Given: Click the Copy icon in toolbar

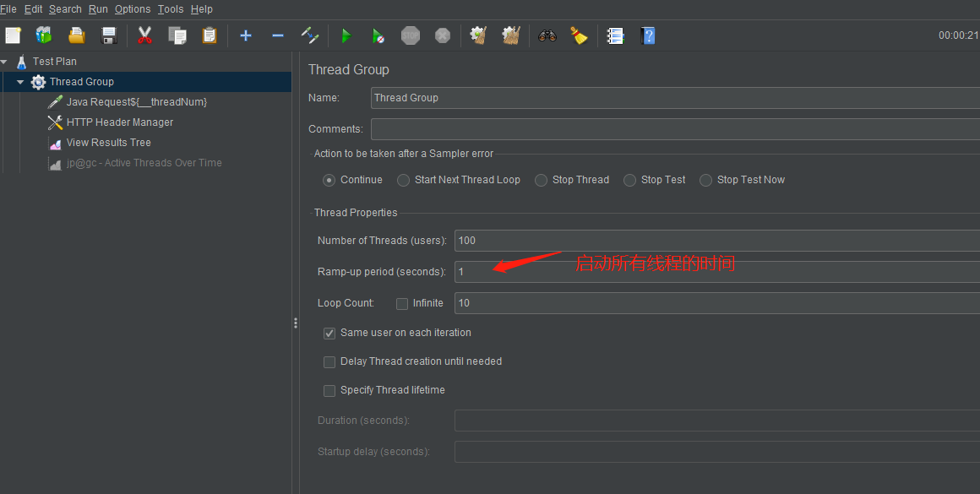Looking at the screenshot, I should click(177, 35).
